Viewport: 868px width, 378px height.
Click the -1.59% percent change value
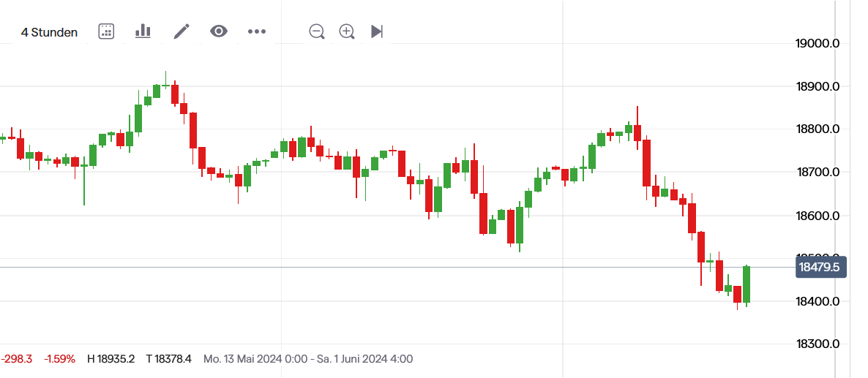(59, 359)
